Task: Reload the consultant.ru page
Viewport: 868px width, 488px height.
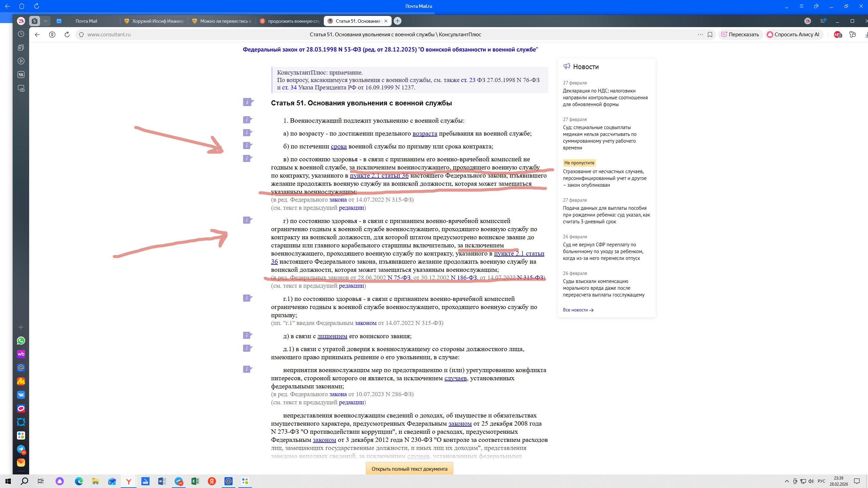Action: (x=67, y=35)
